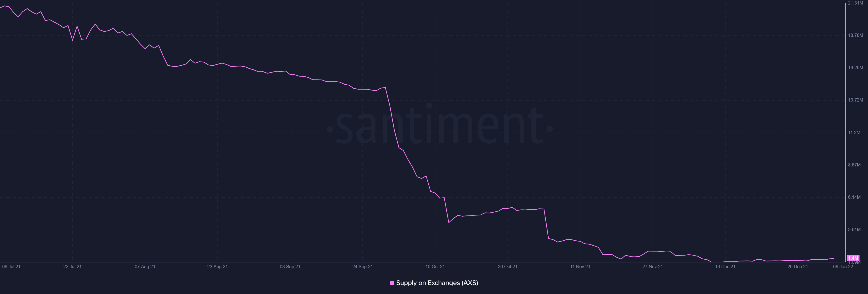The width and height of the screenshot is (868, 294).
Task: Select the 24 Sep 21 axis label
Action: (362, 267)
